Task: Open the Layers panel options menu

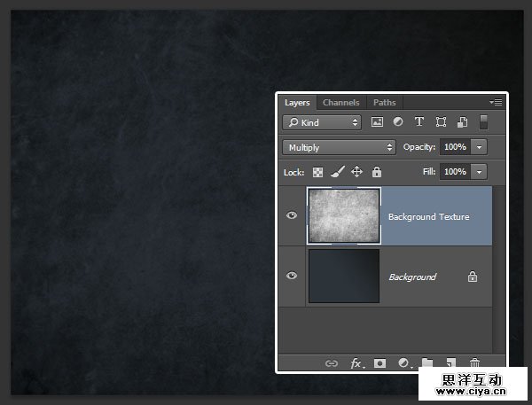Action: coord(497,103)
